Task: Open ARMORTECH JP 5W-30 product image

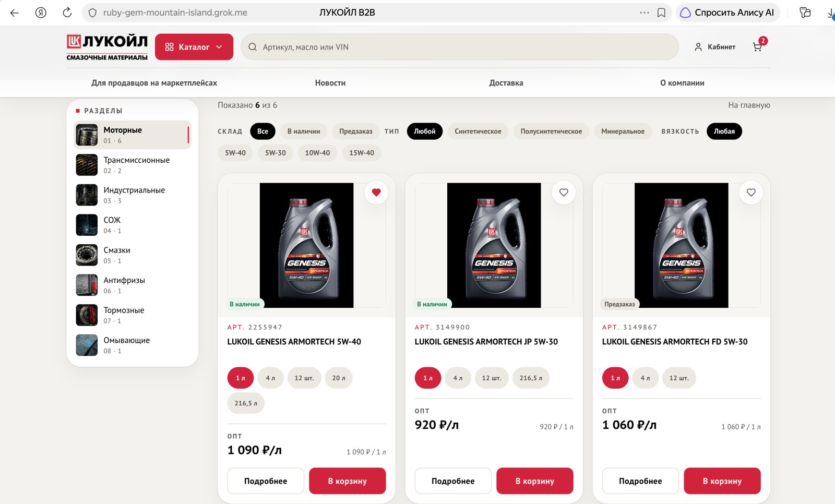Action: click(x=494, y=245)
